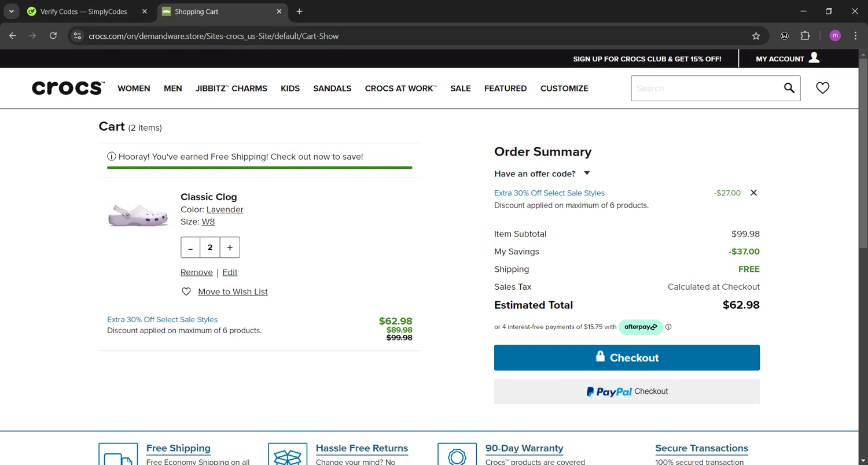Screen dimensions: 868x465
Task: Open the Chrome profile avatar
Action: (x=835, y=36)
